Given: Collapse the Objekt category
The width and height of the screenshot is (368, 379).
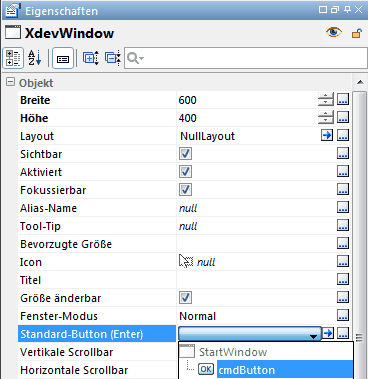Looking at the screenshot, I should [x=11, y=82].
